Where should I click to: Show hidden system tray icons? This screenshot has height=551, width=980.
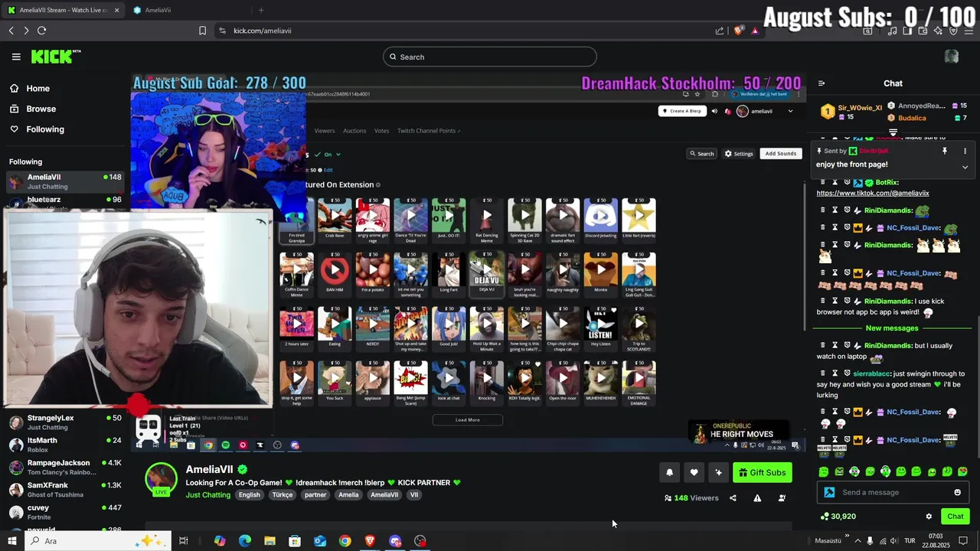click(857, 541)
